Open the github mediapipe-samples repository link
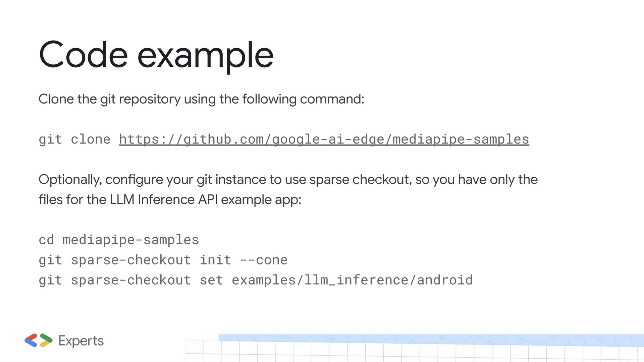The width and height of the screenshot is (644, 362). (324, 139)
